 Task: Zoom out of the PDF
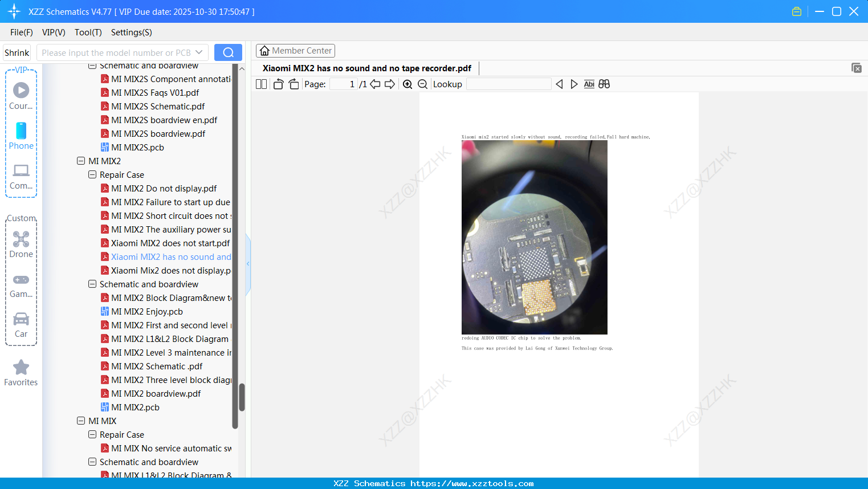pyautogui.click(x=423, y=84)
